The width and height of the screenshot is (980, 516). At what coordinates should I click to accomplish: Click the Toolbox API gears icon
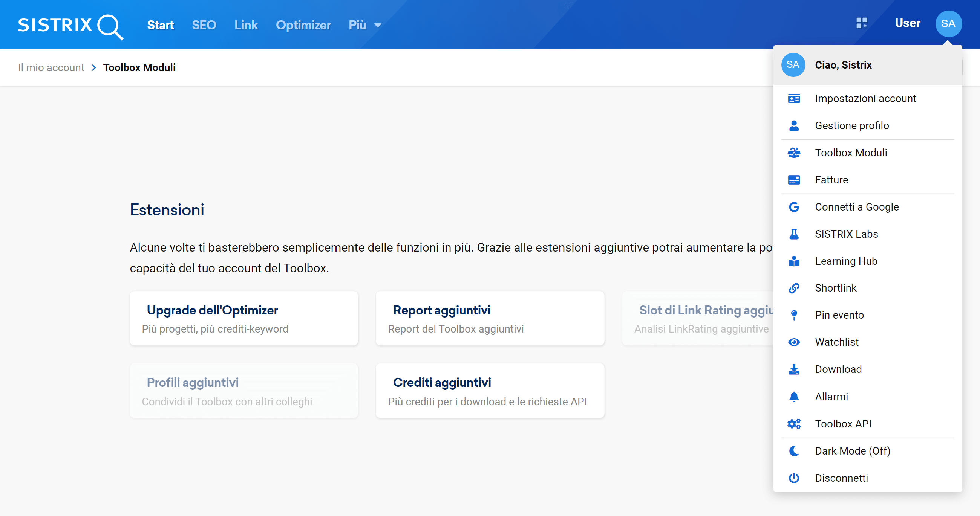794,424
